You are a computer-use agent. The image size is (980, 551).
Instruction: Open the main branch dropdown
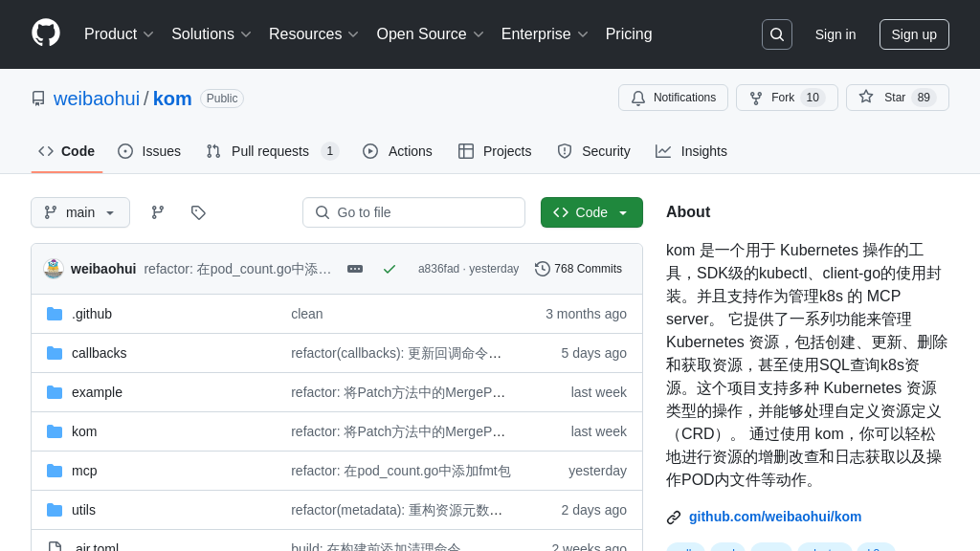[80, 212]
